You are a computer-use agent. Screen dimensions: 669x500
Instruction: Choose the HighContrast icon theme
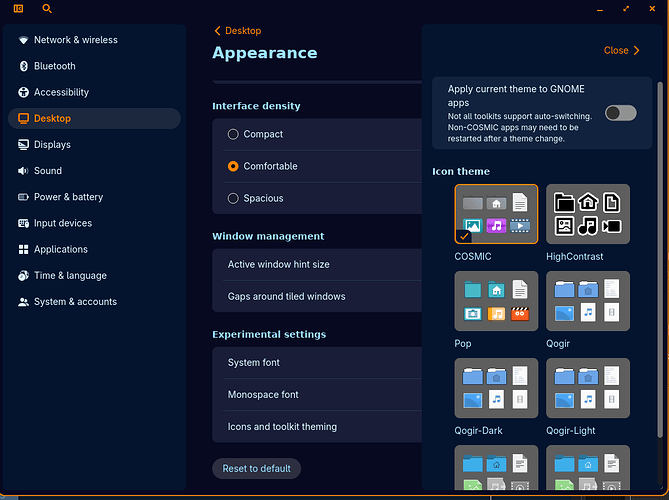[587, 214]
